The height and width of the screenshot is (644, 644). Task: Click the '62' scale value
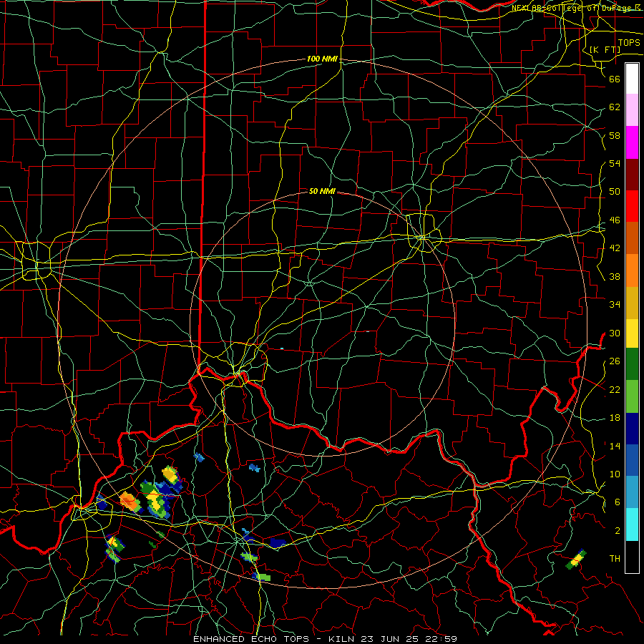click(x=615, y=107)
